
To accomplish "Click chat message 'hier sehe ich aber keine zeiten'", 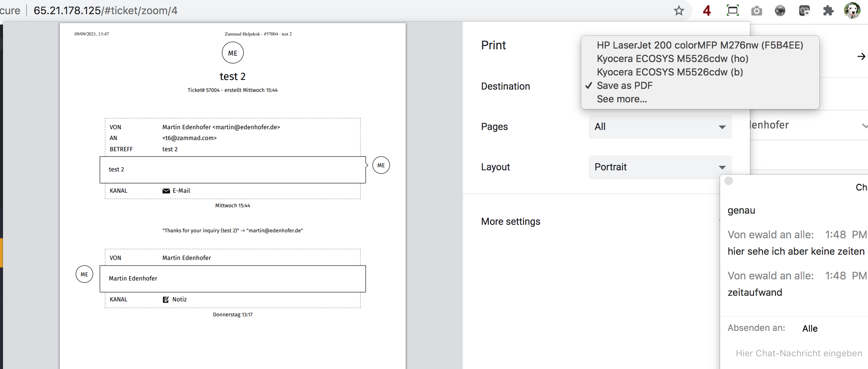I will [x=796, y=251].
